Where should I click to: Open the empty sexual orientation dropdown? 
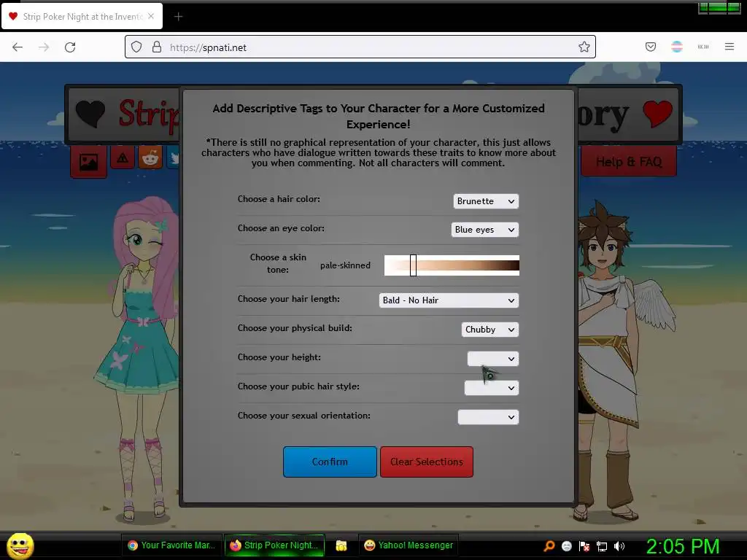488,417
